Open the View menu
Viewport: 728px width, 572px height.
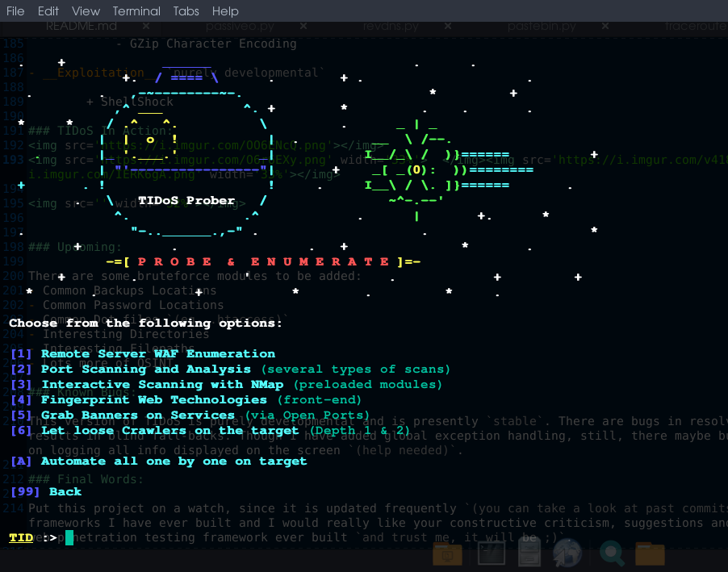click(x=86, y=10)
